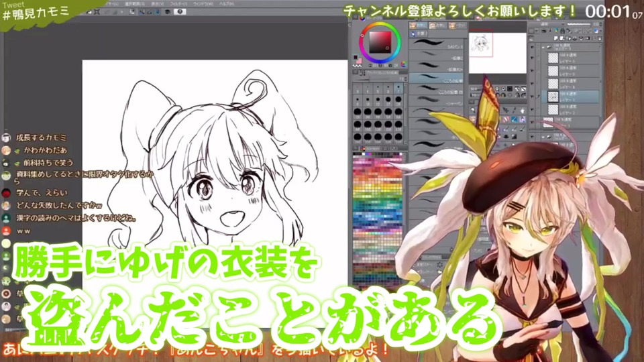The image size is (644, 362).
Task: Switch to first sub tool group tab
Action: pyautogui.click(x=418, y=25)
